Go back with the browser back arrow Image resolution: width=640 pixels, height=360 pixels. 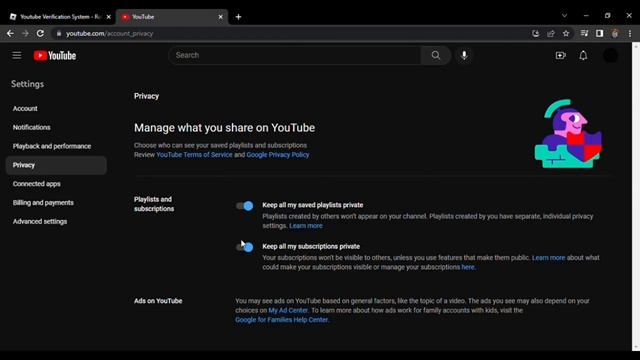click(x=10, y=33)
